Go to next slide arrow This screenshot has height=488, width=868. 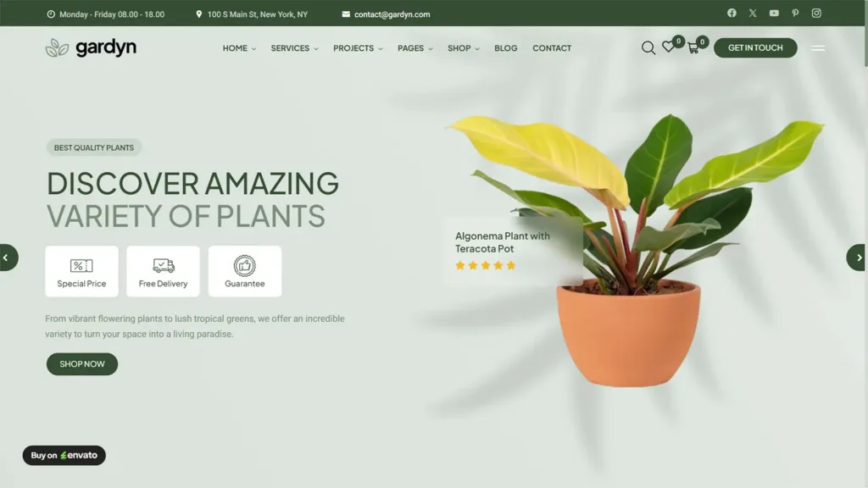[858, 258]
